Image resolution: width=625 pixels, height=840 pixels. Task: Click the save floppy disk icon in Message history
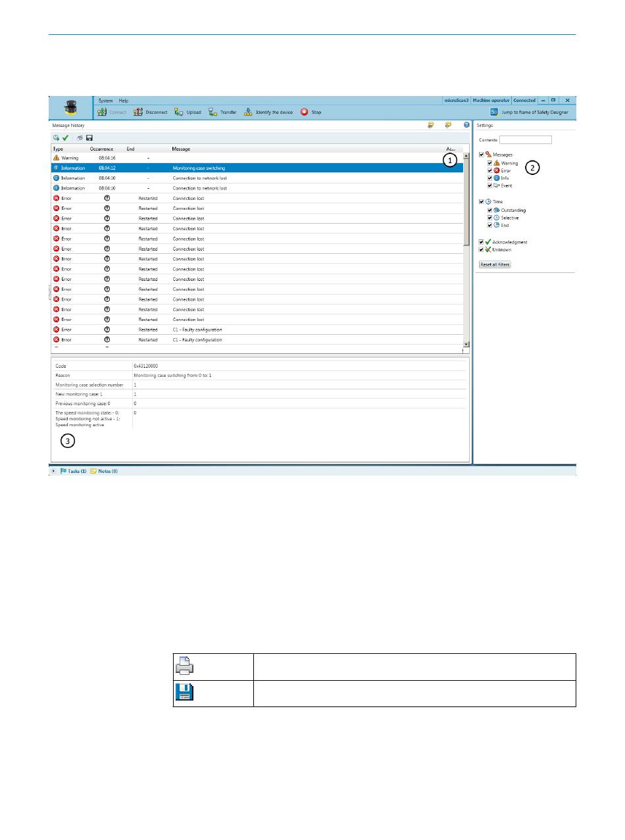tap(89, 138)
